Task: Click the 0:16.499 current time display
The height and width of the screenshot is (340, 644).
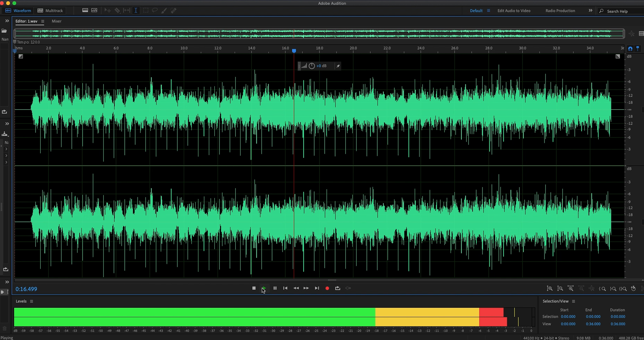Action: coord(26,289)
